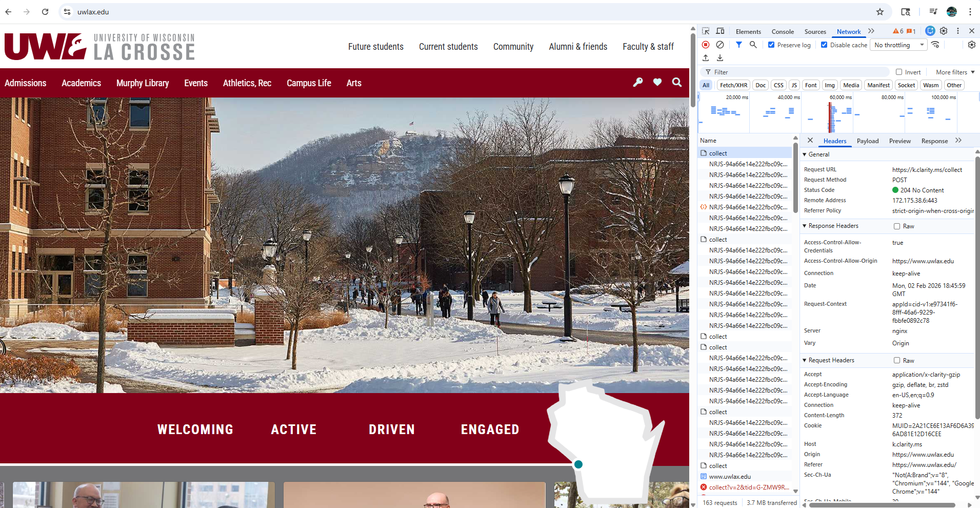
Task: Toggle the device toolbar icon
Action: 720,31
